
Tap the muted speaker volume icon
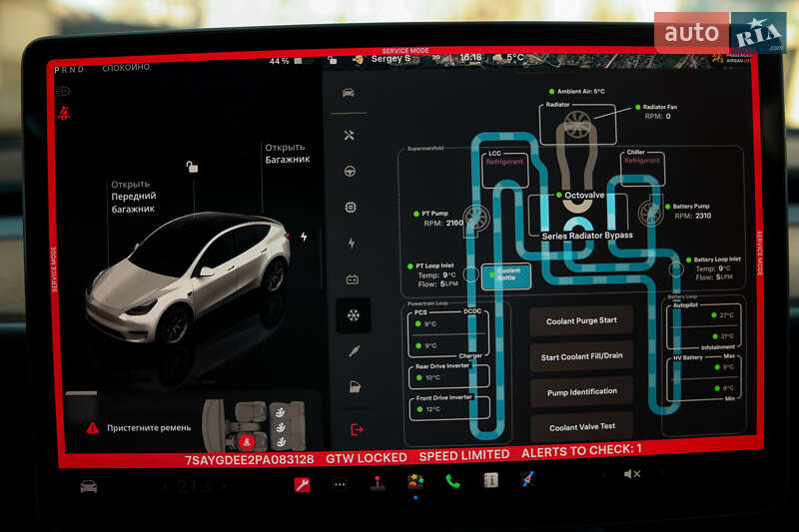pyautogui.click(x=632, y=474)
